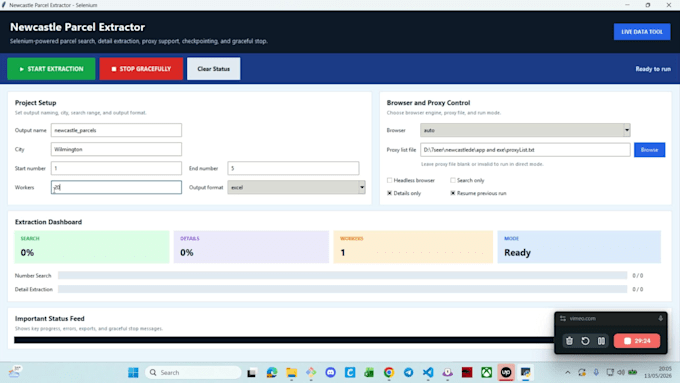Pause the screen recording
Viewport: 680px width, 383px height.
[602, 341]
